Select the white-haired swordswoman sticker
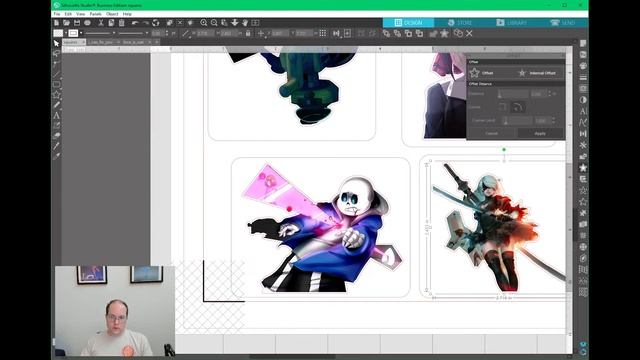 click(499, 227)
